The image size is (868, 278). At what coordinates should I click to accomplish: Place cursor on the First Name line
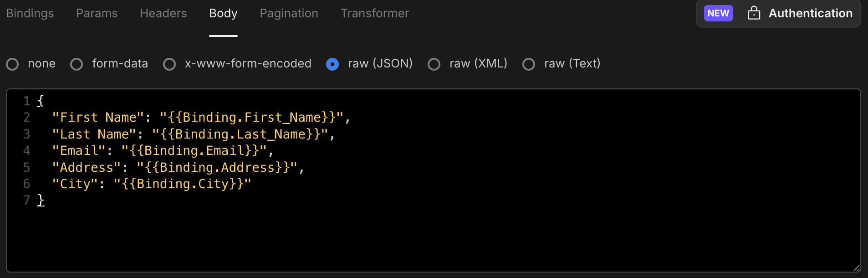pyautogui.click(x=201, y=118)
